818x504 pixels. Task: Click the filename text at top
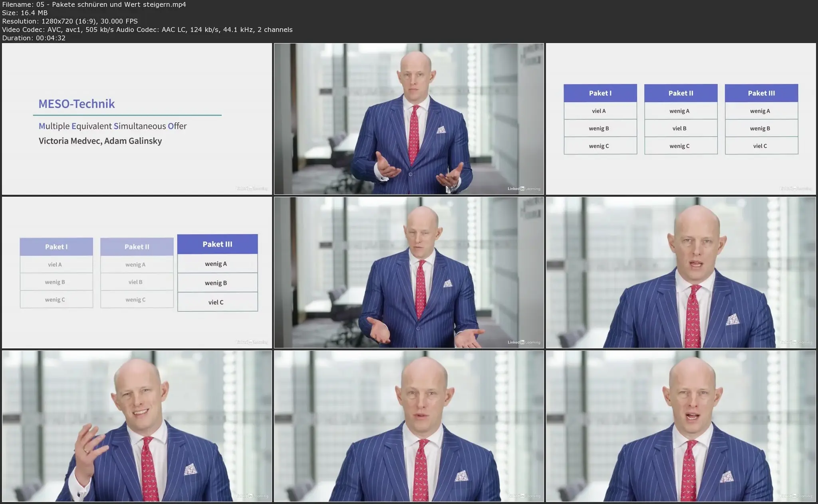point(94,4)
